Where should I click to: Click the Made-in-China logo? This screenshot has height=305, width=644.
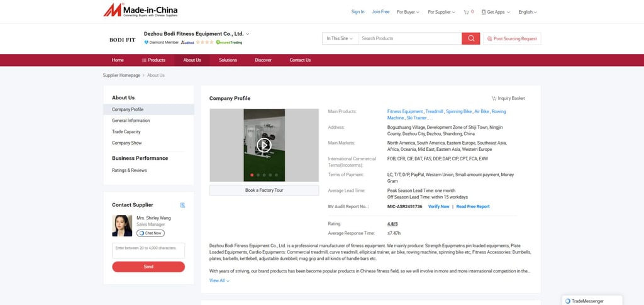[x=140, y=10]
